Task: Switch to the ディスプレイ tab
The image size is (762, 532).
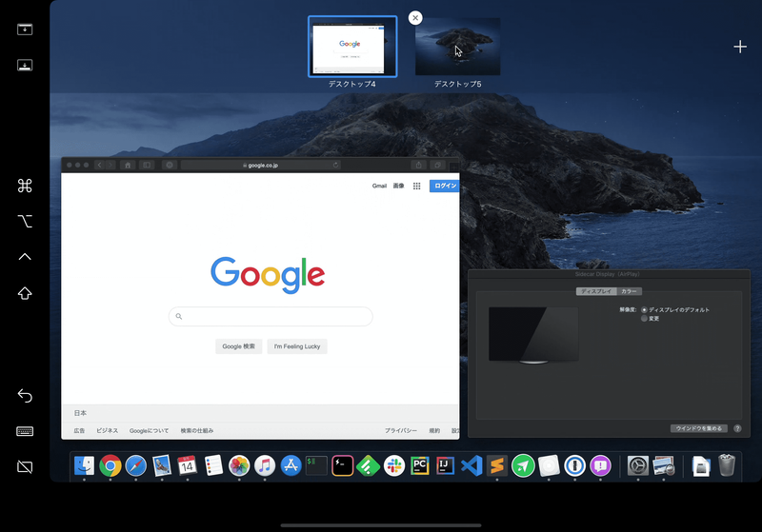Action: pyautogui.click(x=596, y=291)
